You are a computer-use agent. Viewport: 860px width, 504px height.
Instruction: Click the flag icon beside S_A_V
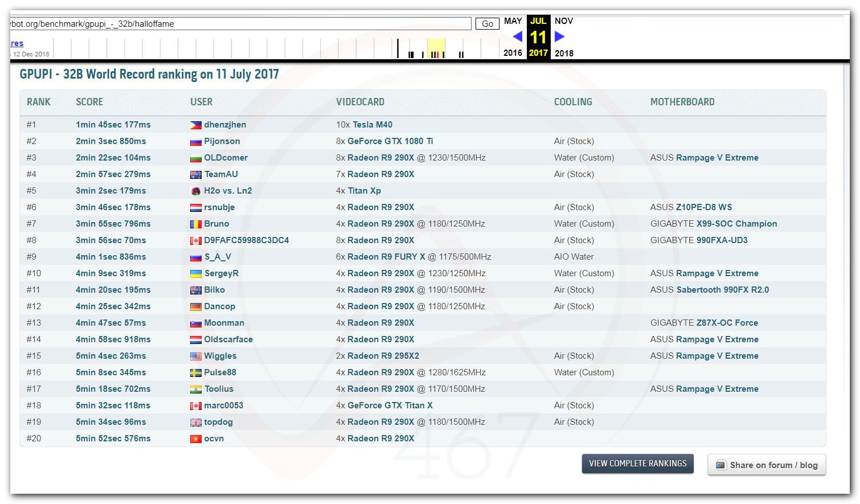click(x=195, y=257)
